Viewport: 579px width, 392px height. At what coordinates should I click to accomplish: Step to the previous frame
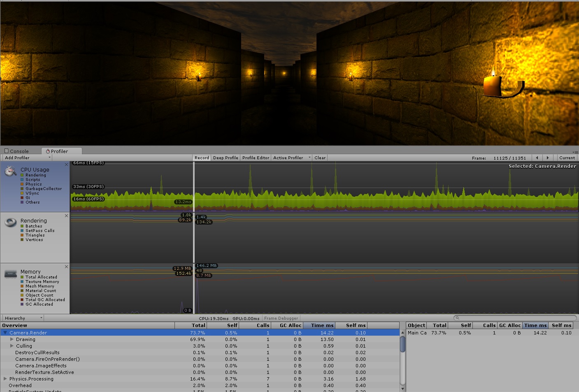(537, 158)
